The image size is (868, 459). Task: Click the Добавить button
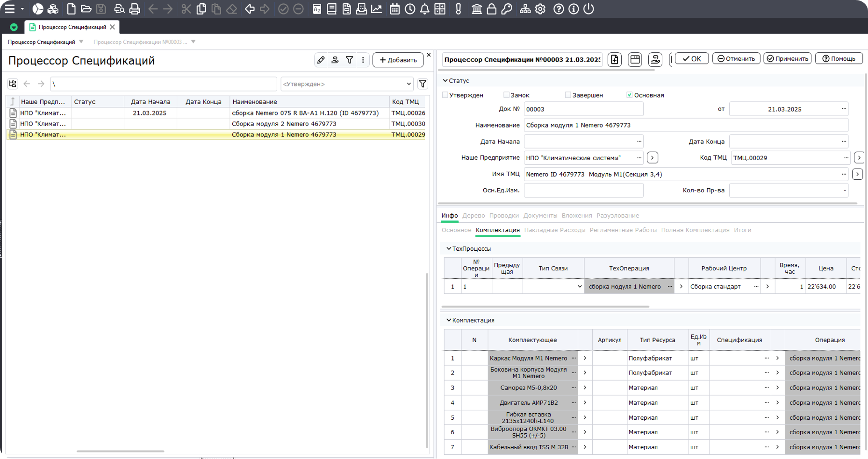click(398, 60)
